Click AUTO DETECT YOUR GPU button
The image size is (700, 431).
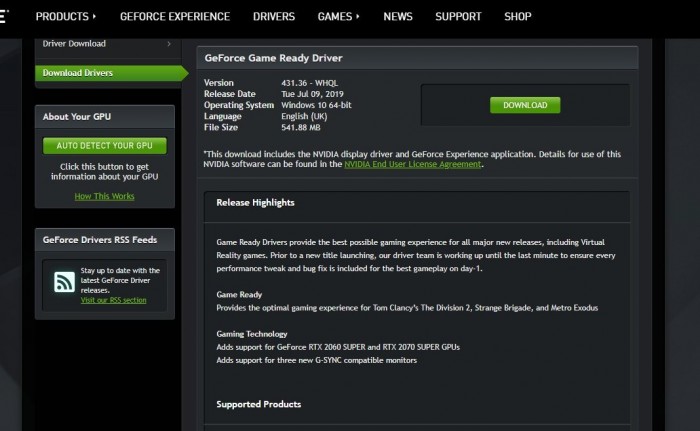[104, 146]
